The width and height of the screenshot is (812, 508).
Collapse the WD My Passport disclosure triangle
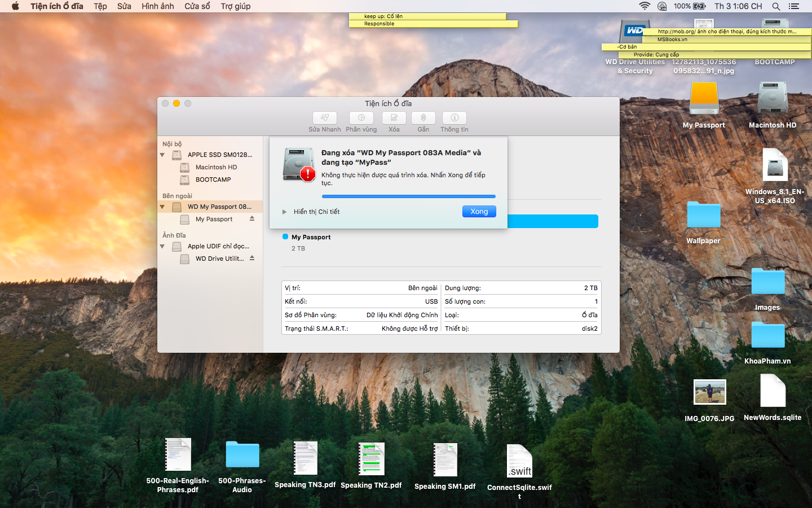162,207
